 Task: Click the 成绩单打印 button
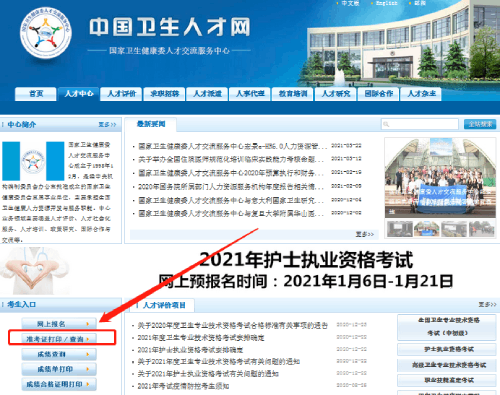(59, 369)
